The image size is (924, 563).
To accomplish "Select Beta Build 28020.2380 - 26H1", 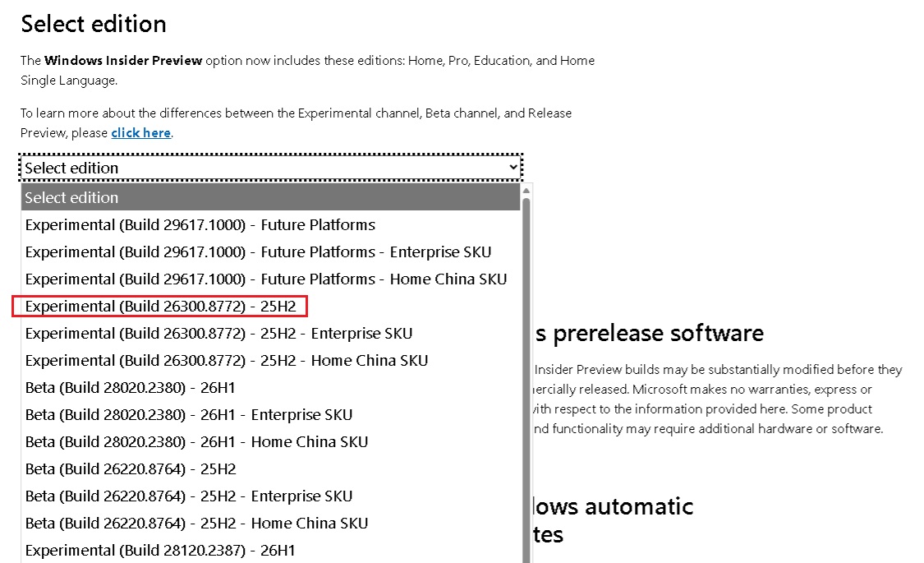I will (x=270, y=387).
